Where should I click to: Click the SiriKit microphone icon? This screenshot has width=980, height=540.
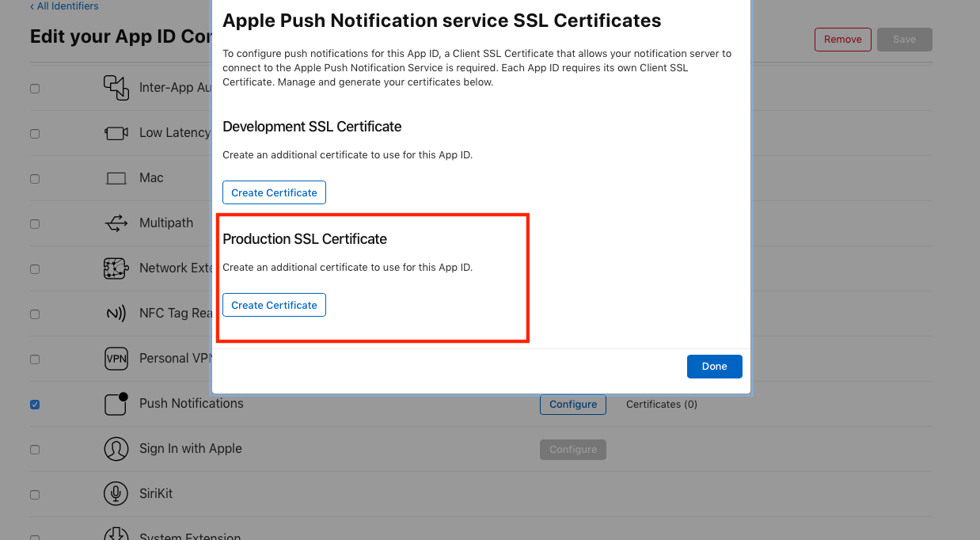tap(116, 494)
